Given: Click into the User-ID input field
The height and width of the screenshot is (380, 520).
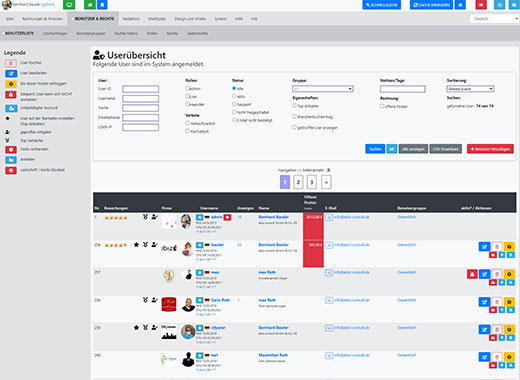Looking at the screenshot, I should click(x=140, y=89).
